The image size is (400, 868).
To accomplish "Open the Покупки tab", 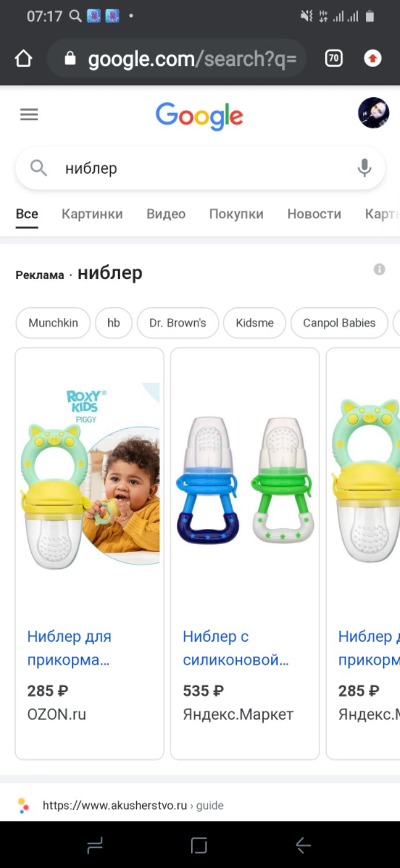I will click(236, 214).
